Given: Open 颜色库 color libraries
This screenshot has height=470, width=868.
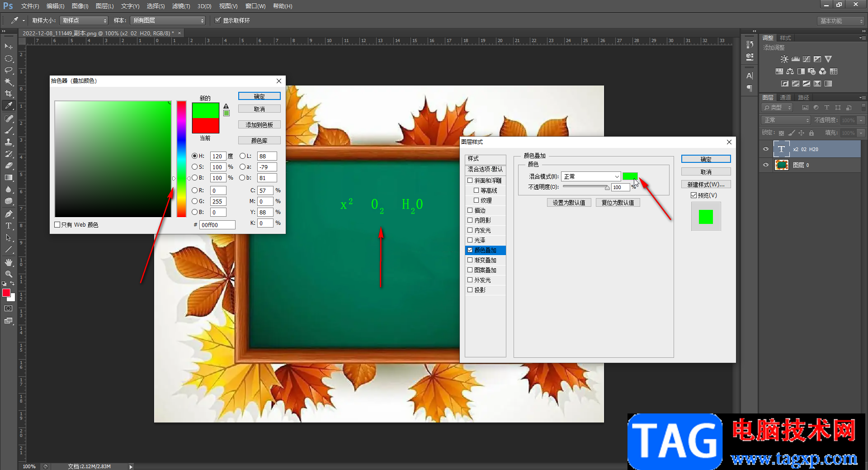Looking at the screenshot, I should coord(259,140).
